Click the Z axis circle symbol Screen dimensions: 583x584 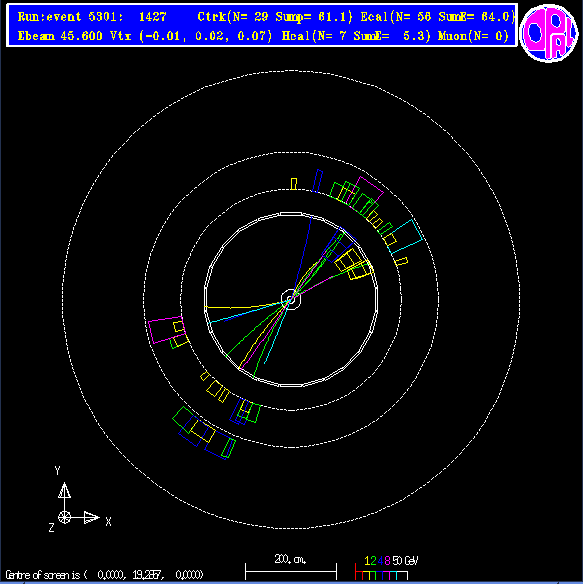click(x=64, y=517)
